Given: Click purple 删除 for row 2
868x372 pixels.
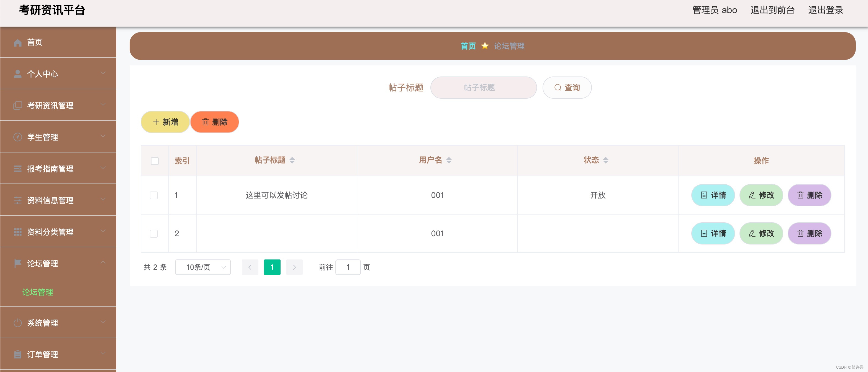Looking at the screenshot, I should pos(809,233).
